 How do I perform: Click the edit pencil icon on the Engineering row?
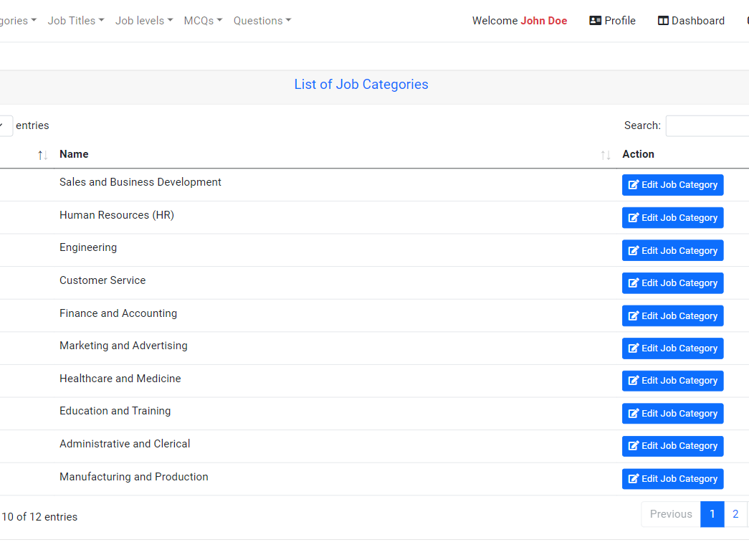point(632,250)
